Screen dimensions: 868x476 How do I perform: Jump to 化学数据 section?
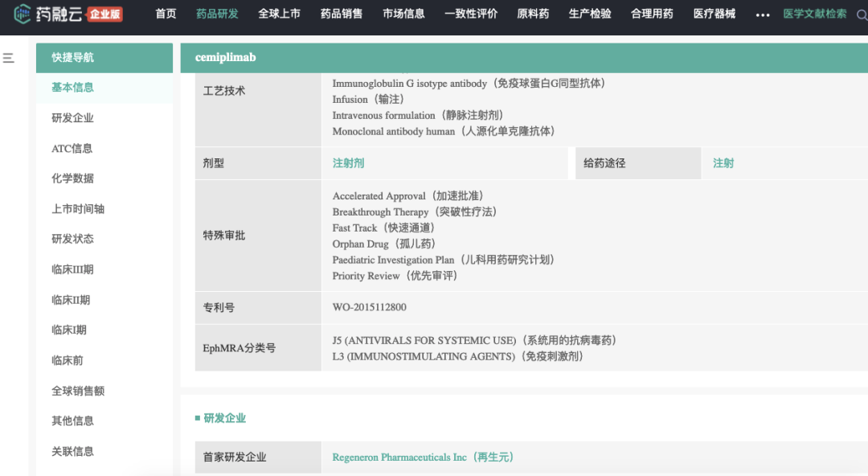pos(72,178)
